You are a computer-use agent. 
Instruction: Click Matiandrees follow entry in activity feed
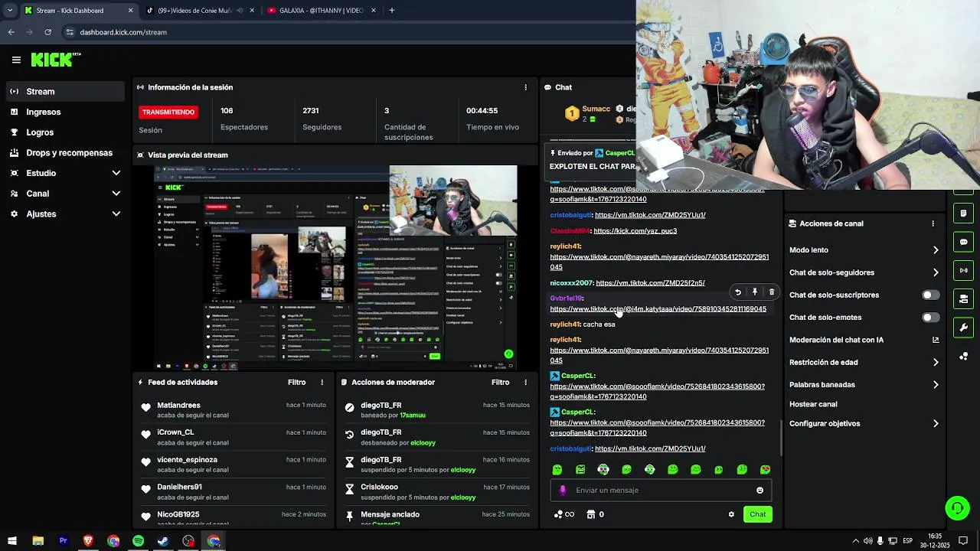233,410
